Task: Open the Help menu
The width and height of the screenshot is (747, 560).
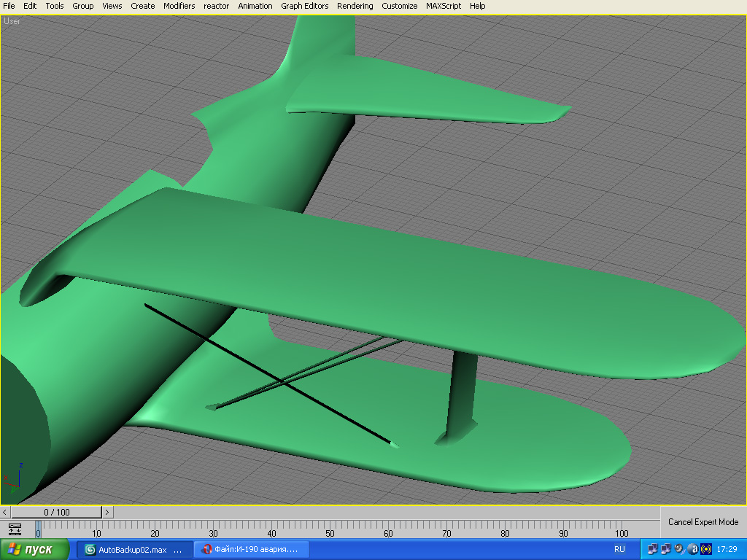Action: coord(477,6)
